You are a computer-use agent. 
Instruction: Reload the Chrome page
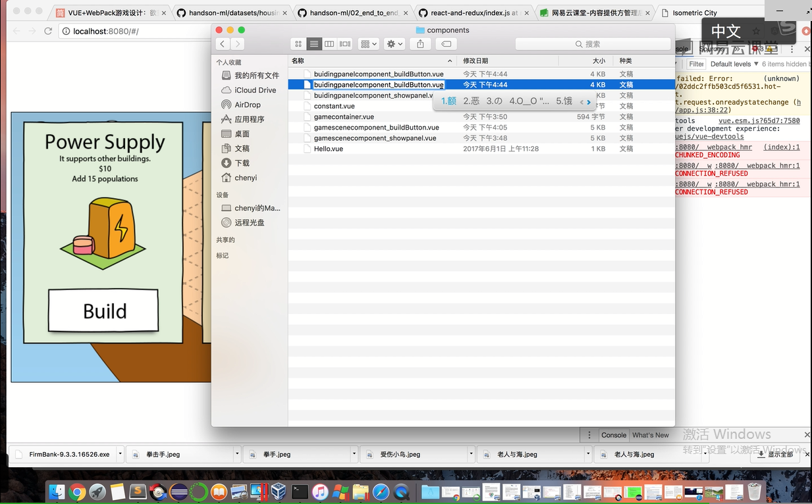(x=48, y=31)
